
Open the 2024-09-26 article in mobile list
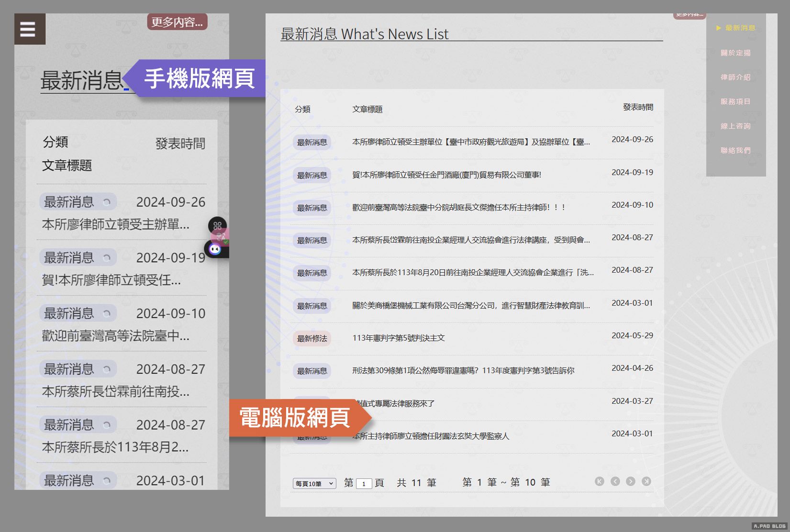click(115, 224)
